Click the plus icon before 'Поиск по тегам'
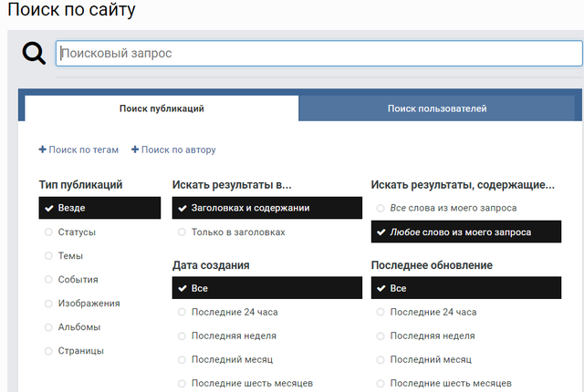Image resolution: width=584 pixels, height=392 pixels. (x=43, y=150)
